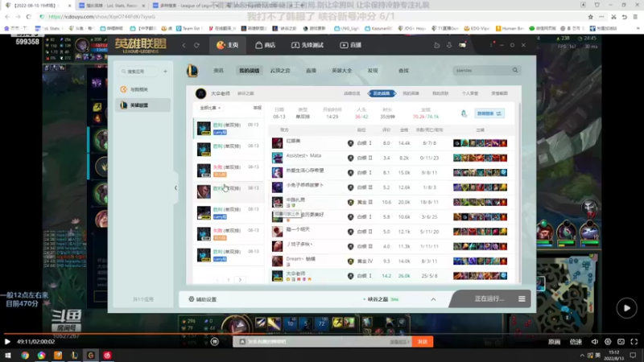Go back with the WeGame back arrow
The width and height of the screenshot is (644, 362).
pyautogui.click(x=184, y=45)
